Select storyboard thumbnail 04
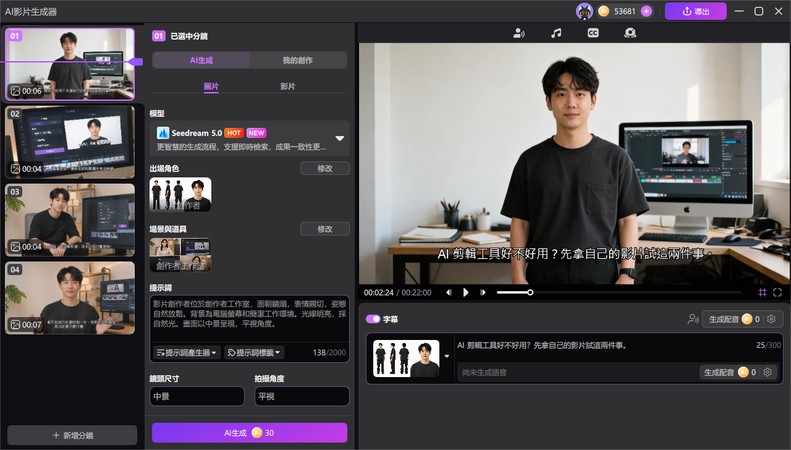The image size is (791, 450). (70, 298)
